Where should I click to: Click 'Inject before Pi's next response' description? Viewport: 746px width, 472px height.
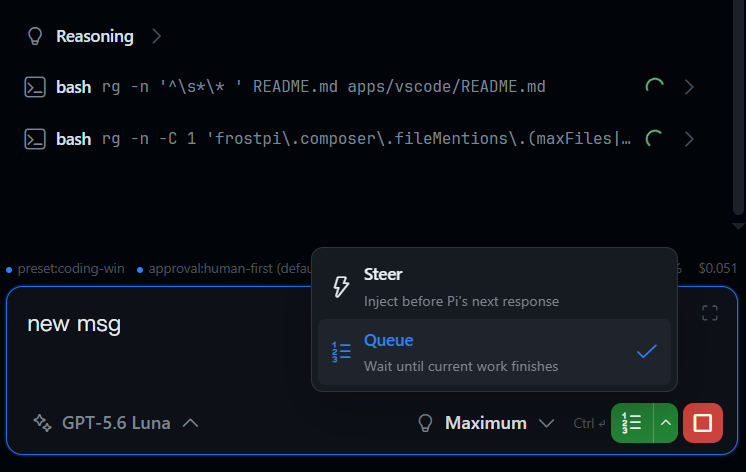[x=461, y=302]
